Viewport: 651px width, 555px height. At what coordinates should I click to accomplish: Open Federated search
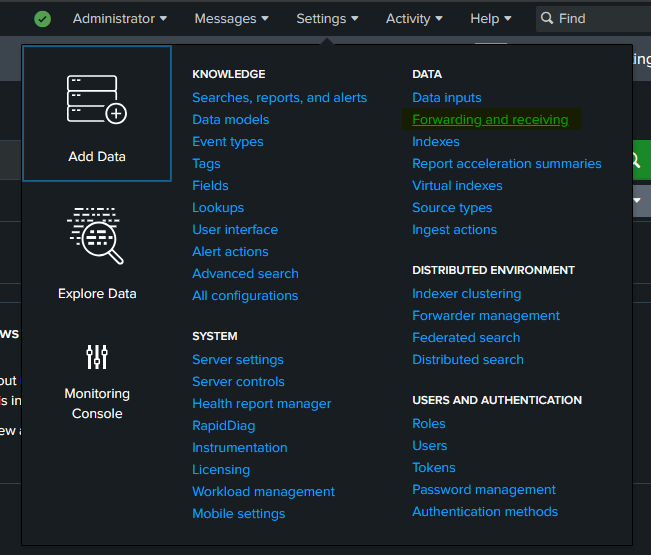pos(466,337)
